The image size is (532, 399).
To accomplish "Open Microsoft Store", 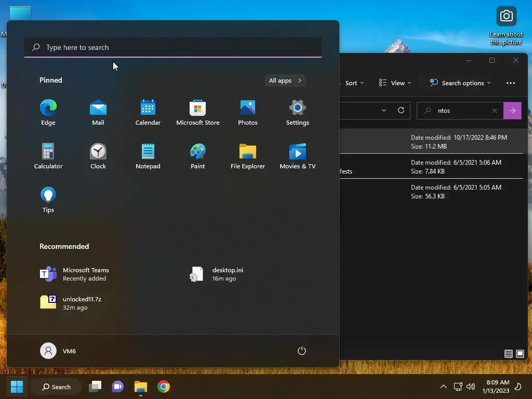I will point(198,113).
